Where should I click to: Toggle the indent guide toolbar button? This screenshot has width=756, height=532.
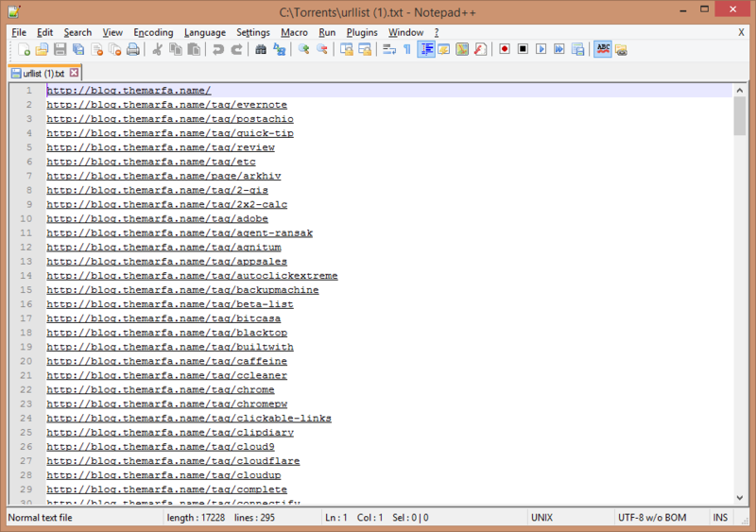point(426,49)
